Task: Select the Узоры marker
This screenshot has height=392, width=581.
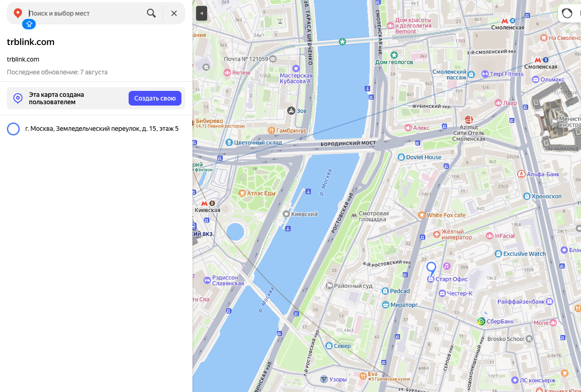Action: tap(324, 380)
